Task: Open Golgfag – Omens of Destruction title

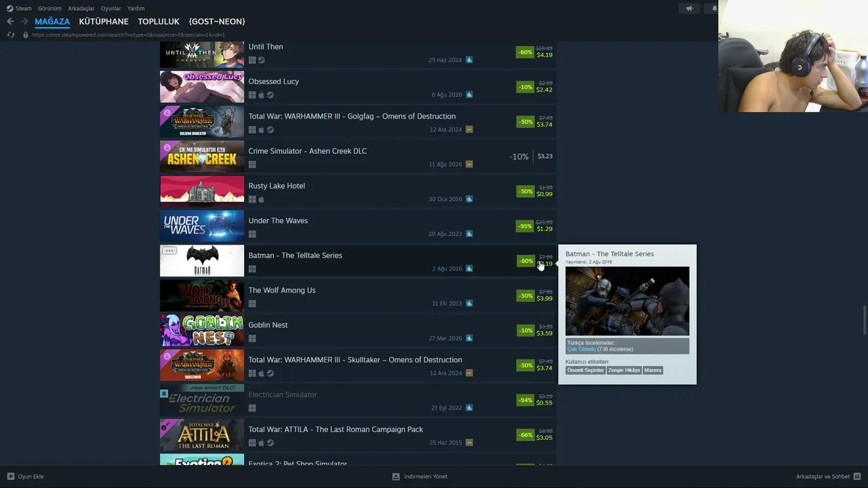Action: (x=352, y=117)
